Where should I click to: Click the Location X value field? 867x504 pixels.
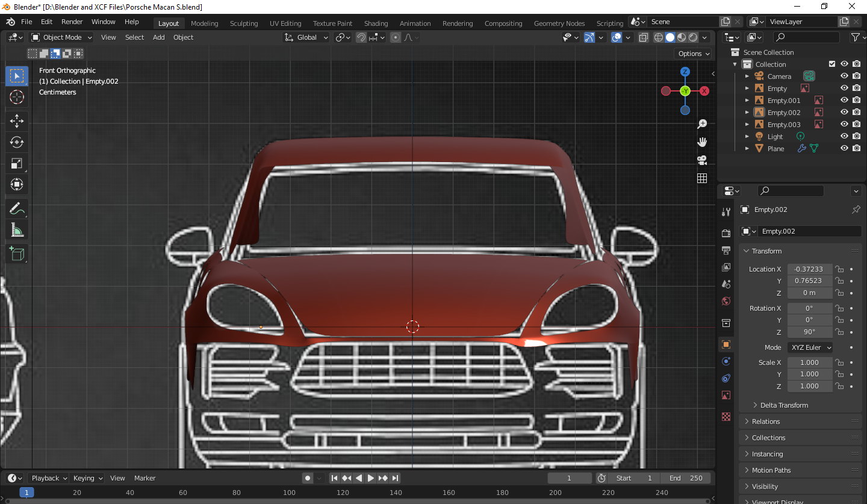(x=810, y=269)
